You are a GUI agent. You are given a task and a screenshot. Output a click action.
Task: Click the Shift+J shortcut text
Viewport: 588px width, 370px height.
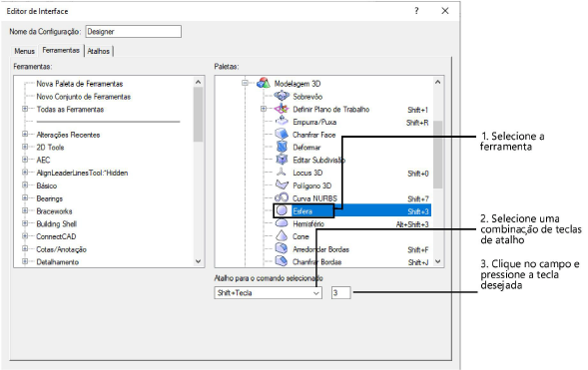417,262
